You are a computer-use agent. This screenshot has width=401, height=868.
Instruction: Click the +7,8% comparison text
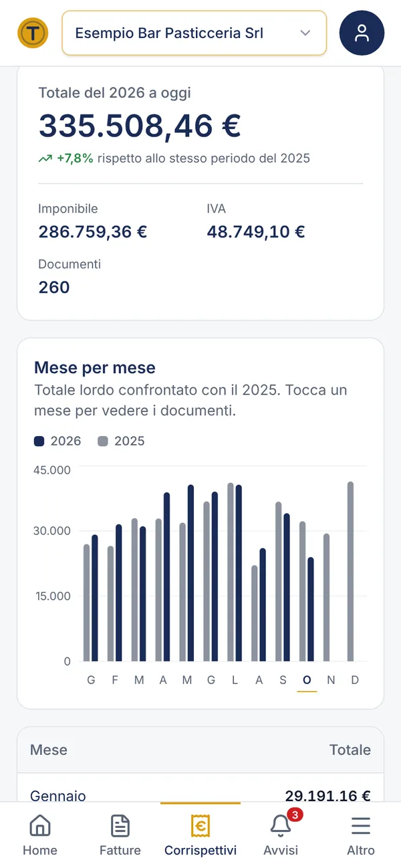[75, 158]
